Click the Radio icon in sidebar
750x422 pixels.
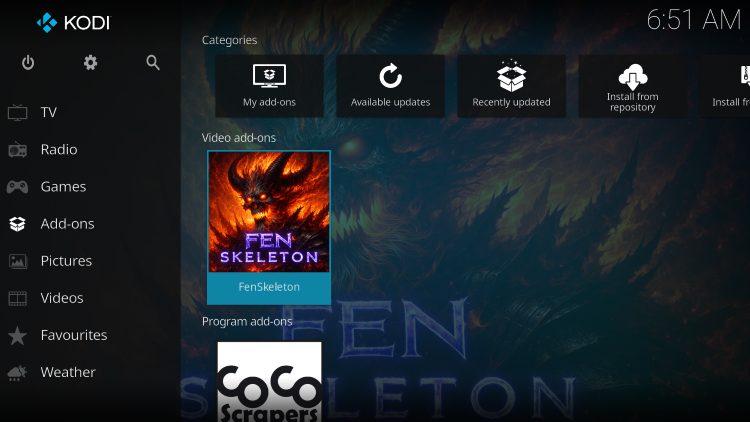pyautogui.click(x=17, y=150)
